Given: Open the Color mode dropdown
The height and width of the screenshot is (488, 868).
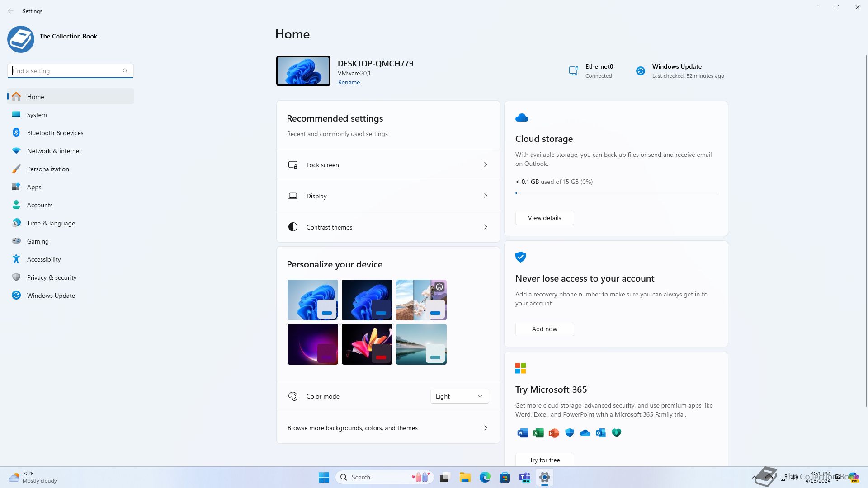Looking at the screenshot, I should [x=459, y=396].
